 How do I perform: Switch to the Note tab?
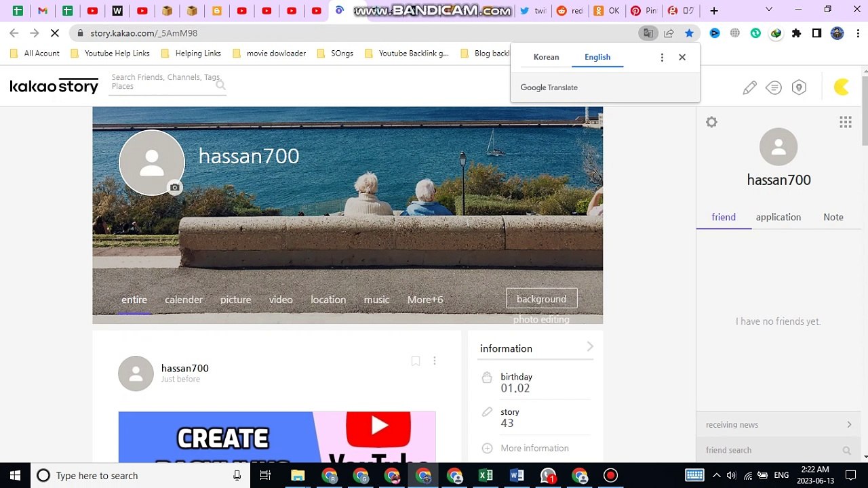click(833, 217)
